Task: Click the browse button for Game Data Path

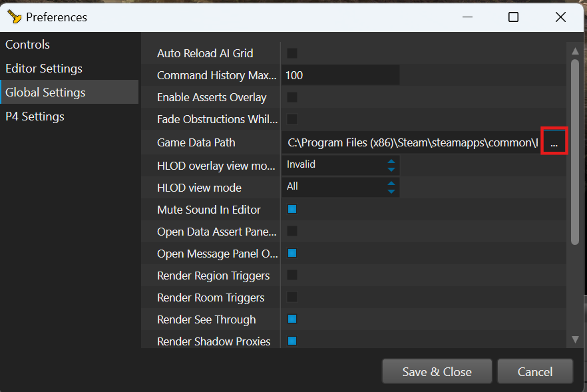Action: [554, 142]
